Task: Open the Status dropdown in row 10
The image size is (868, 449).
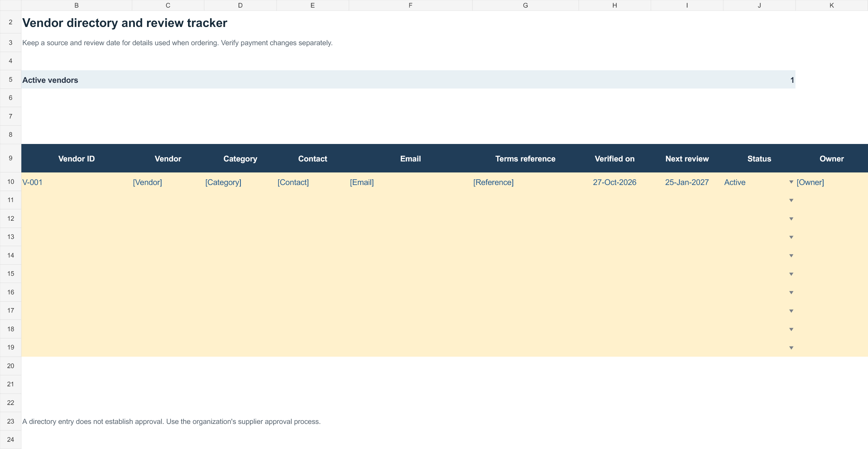Action: [791, 182]
